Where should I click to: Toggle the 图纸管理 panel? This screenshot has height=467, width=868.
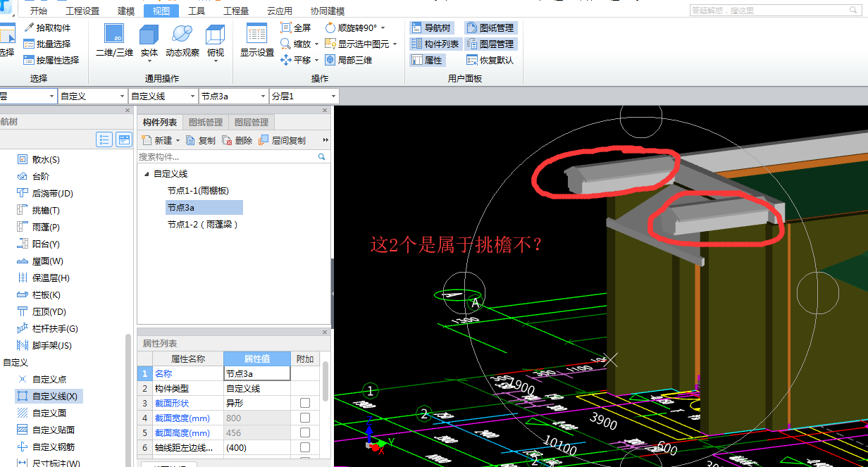coord(490,27)
